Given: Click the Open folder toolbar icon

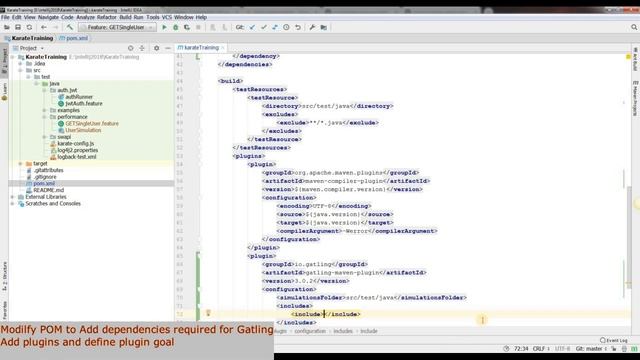Looking at the screenshot, I should pyautogui.click(x=7, y=27).
